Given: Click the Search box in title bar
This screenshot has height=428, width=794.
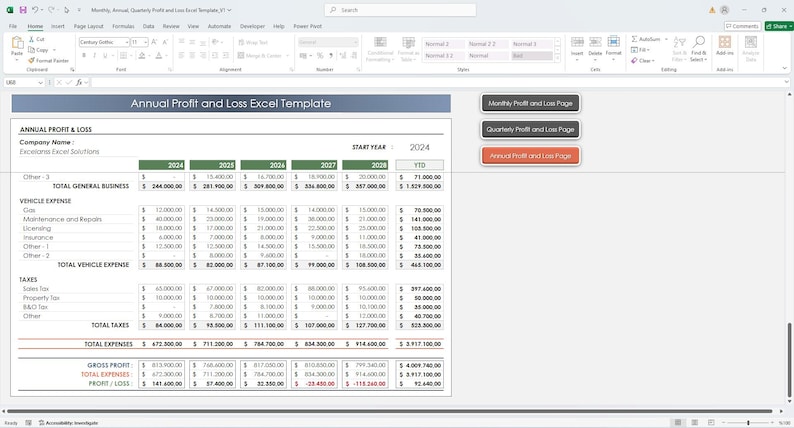Looking at the screenshot, I should tap(400, 10).
